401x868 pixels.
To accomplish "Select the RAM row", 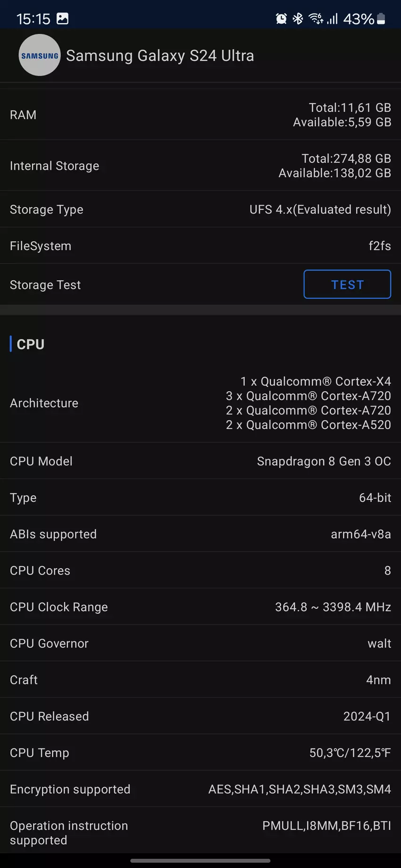I will pos(200,115).
